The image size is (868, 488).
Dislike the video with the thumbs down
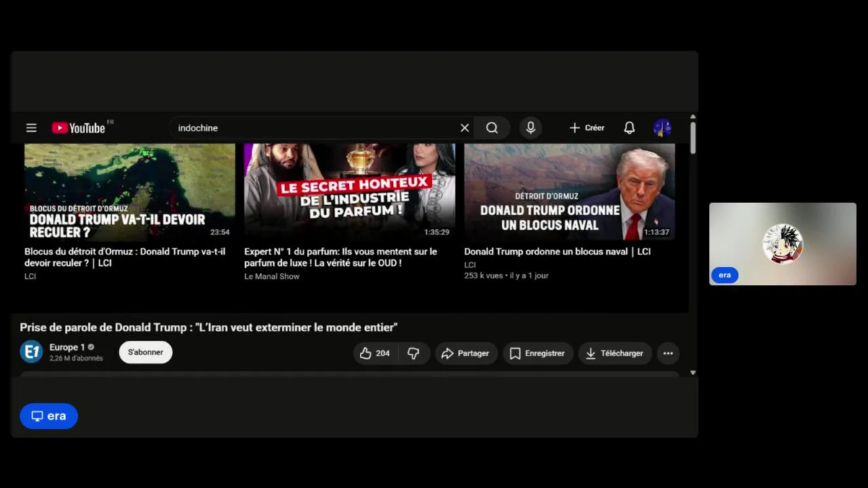(x=414, y=353)
